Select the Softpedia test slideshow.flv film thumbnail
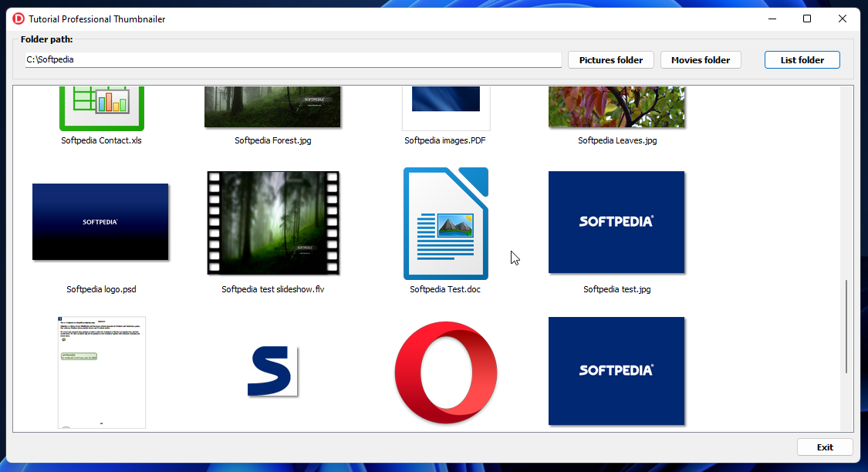 pyautogui.click(x=273, y=223)
